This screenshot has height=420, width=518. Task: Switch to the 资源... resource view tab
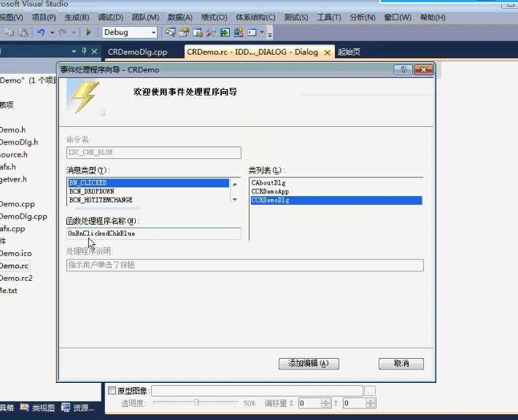78,408
